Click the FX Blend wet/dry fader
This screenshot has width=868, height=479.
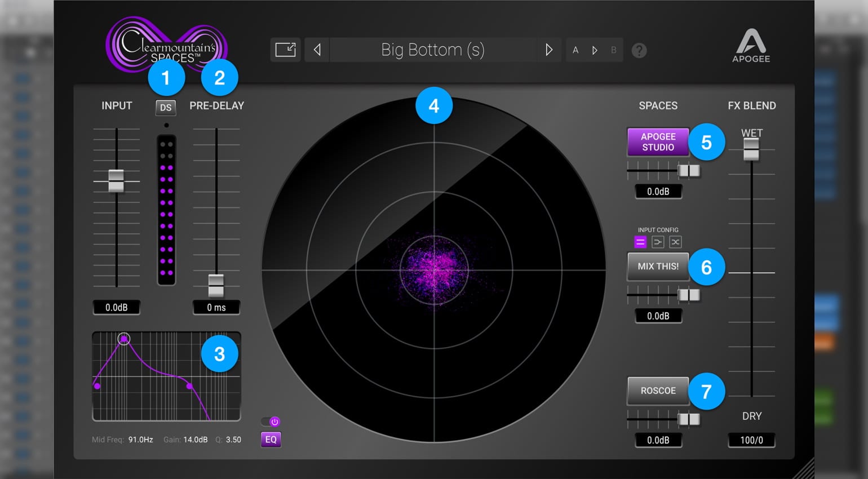click(x=751, y=149)
